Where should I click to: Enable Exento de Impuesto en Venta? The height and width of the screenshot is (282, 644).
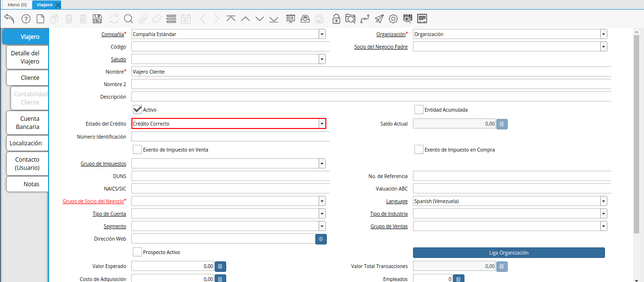pyautogui.click(x=138, y=149)
